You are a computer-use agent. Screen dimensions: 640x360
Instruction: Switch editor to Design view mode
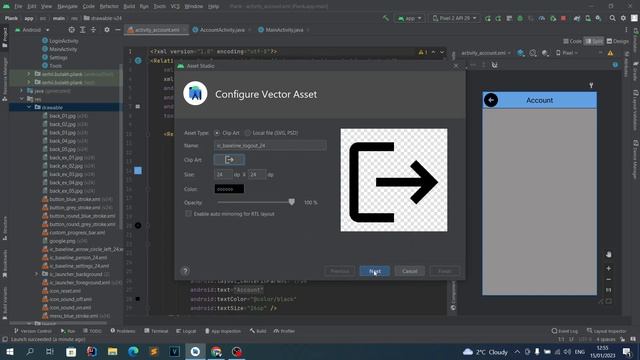pyautogui.click(x=618, y=41)
